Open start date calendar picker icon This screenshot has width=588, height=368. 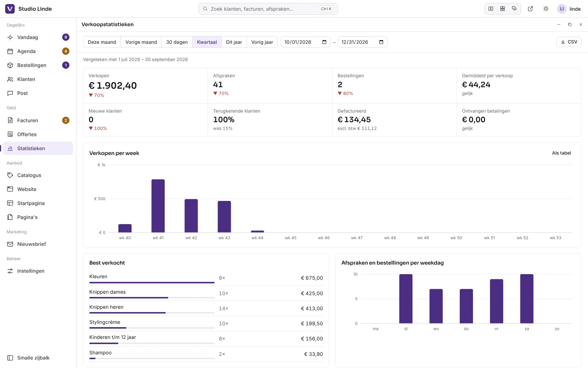(324, 42)
